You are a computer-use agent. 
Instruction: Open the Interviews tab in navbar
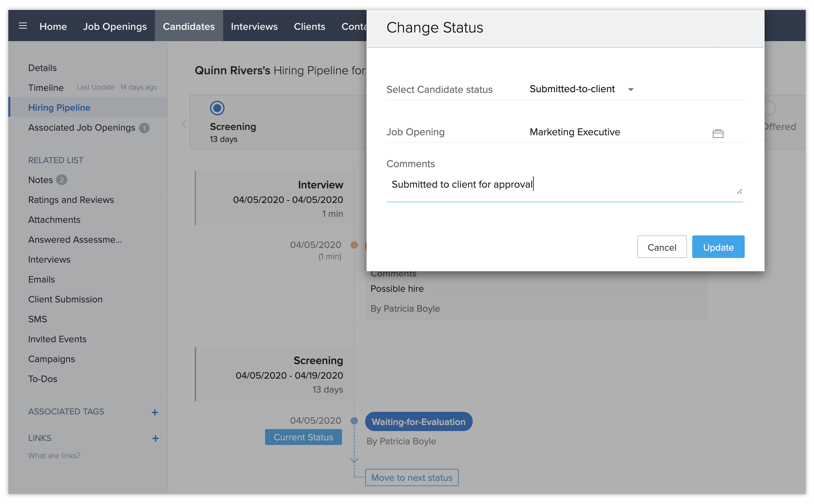254,26
